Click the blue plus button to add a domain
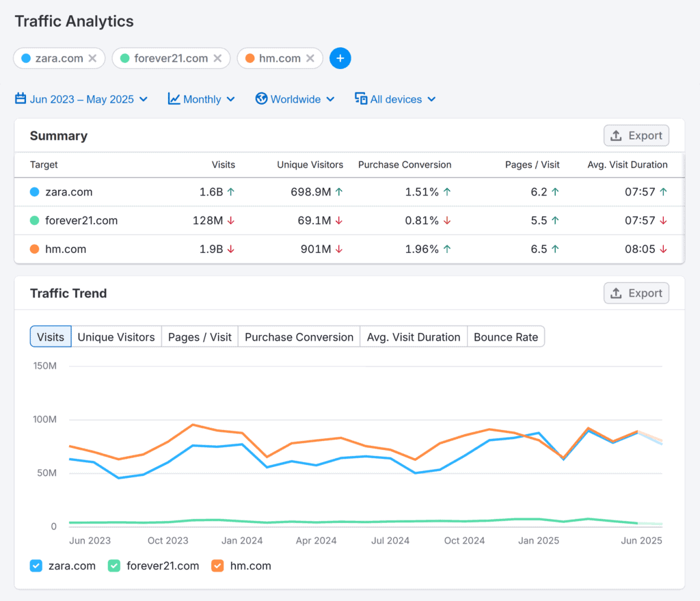 coord(340,58)
